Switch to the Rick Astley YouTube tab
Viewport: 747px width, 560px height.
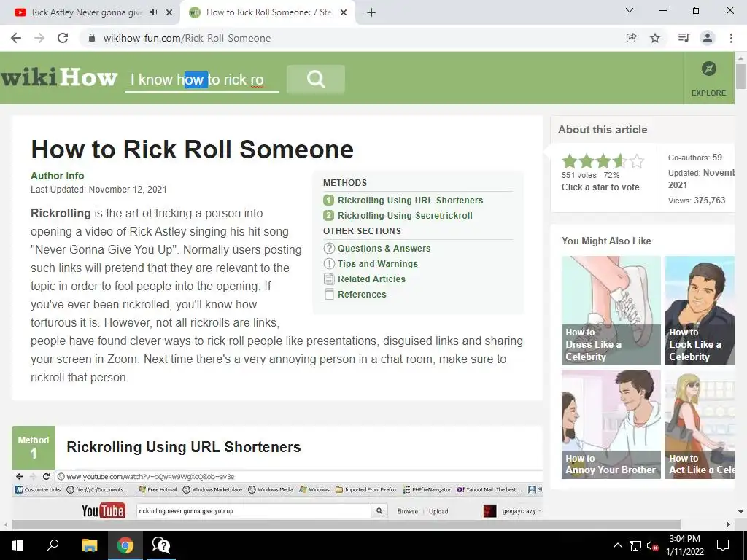[88, 12]
